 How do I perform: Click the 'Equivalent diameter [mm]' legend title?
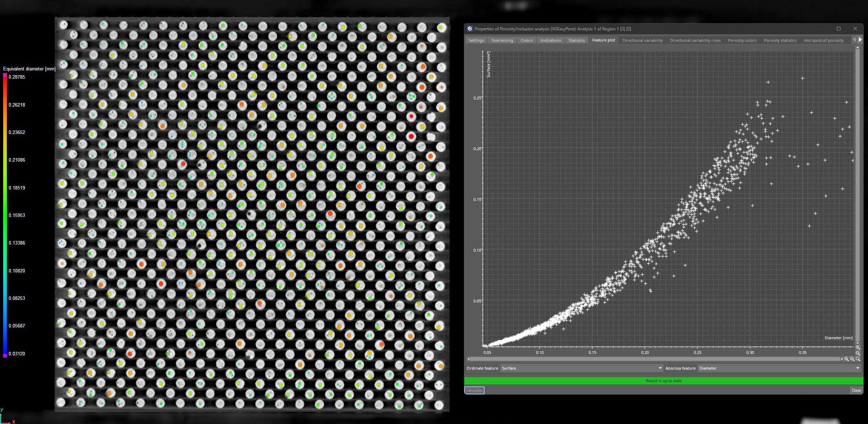tap(29, 69)
